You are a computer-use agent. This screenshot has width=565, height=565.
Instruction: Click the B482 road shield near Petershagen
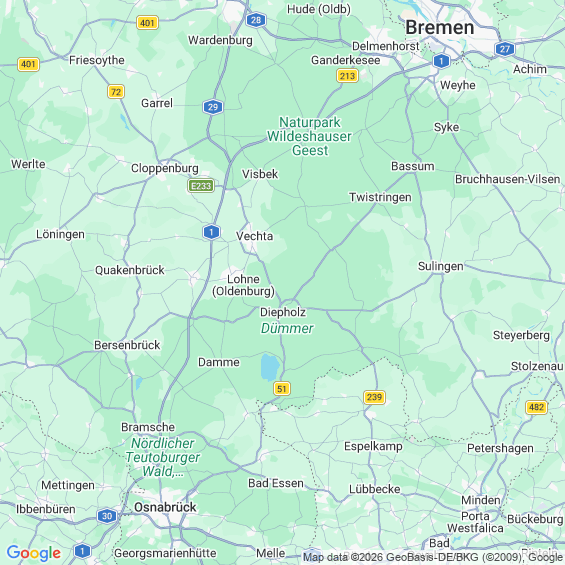[537, 407]
